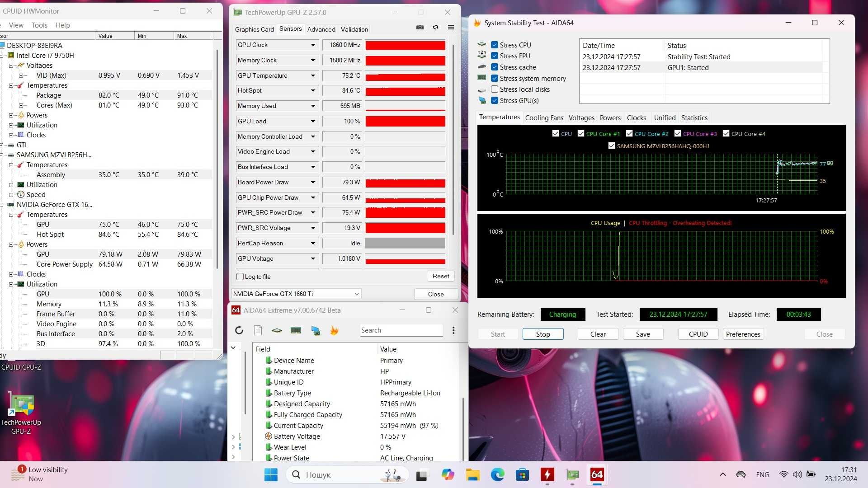Click the Stop button in stability test
Viewport: 868px width, 488px height.
click(x=543, y=334)
